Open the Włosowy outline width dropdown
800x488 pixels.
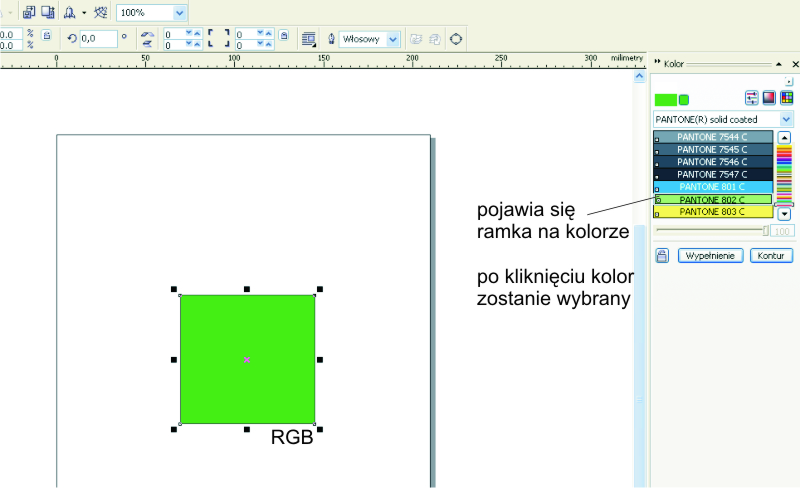click(392, 39)
